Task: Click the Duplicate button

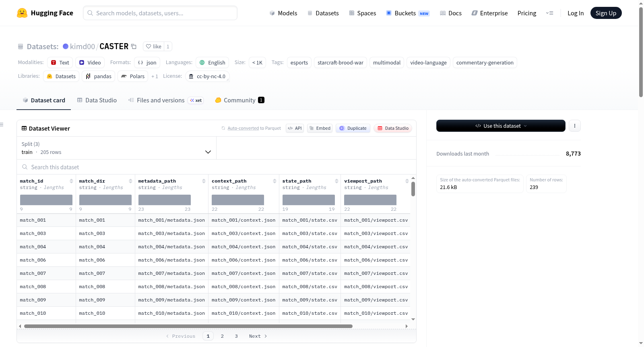Action: (x=353, y=128)
